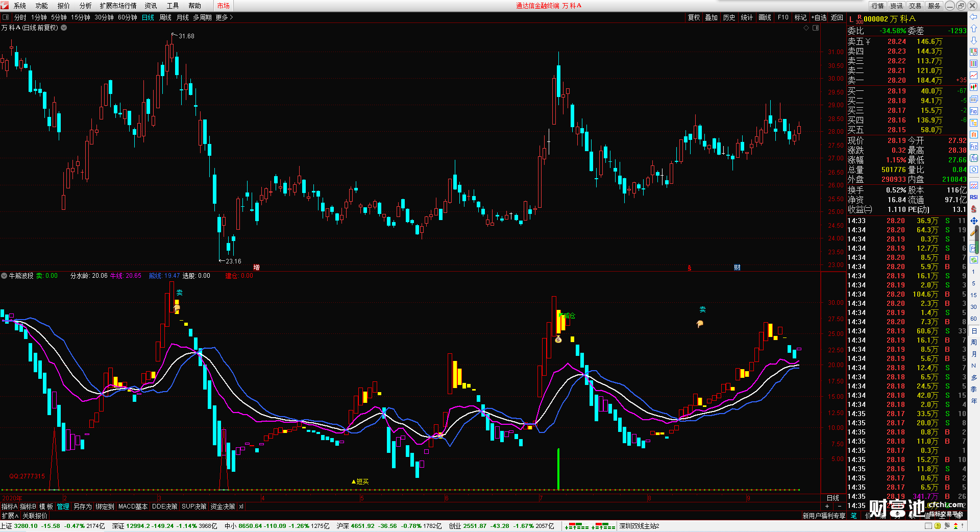Expand the 更多 periods dropdown
The height and width of the screenshot is (532, 980).
pos(224,17)
